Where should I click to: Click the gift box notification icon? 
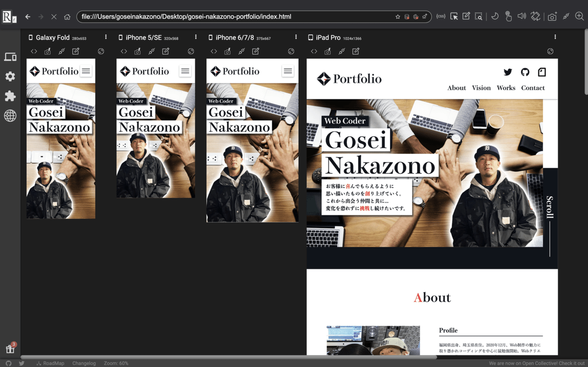[x=10, y=349]
